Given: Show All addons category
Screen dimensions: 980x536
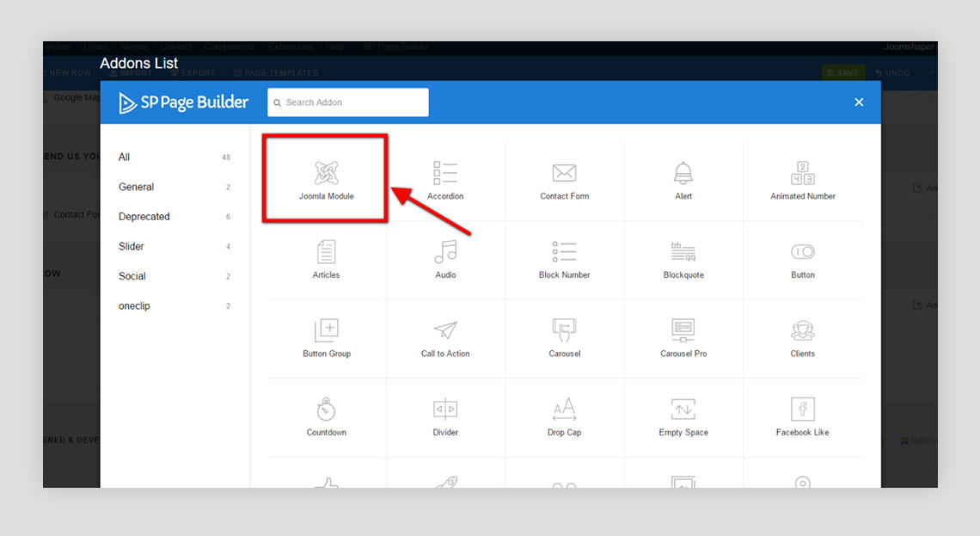Looking at the screenshot, I should click(x=125, y=157).
